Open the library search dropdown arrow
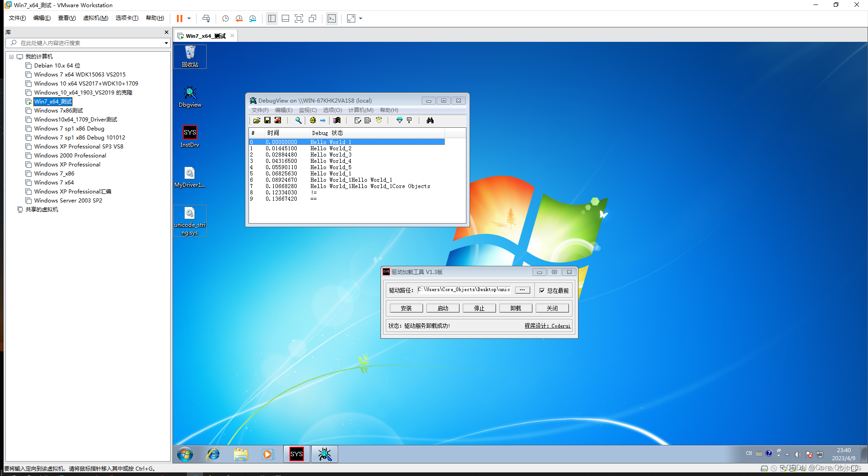Image resolution: width=868 pixels, height=476 pixels. (x=166, y=43)
